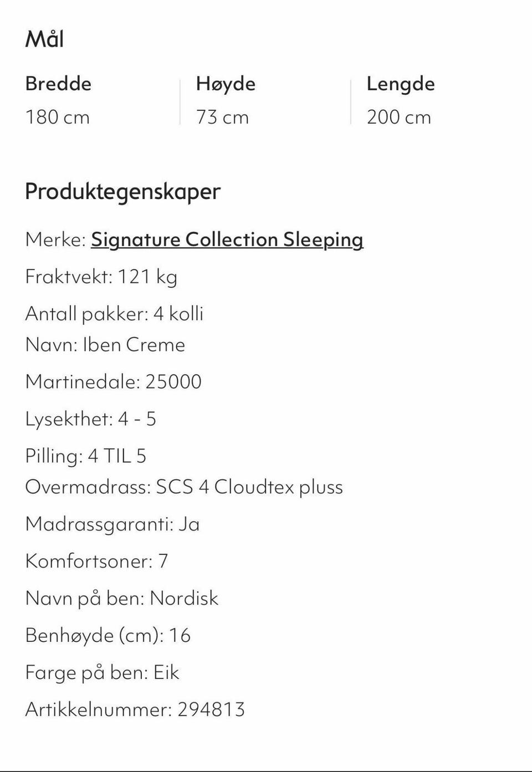
Task: Click the Lengde label
Action: click(400, 84)
